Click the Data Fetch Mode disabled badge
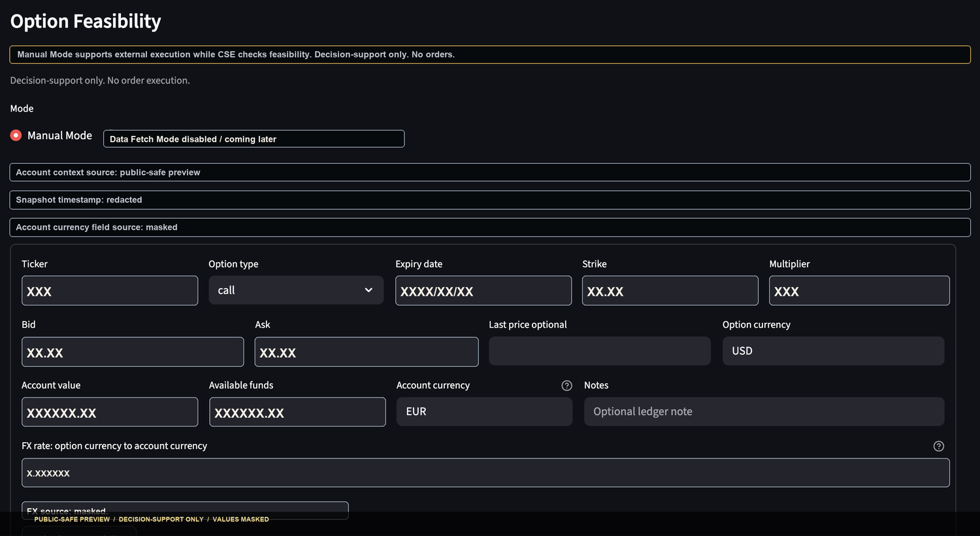The width and height of the screenshot is (980, 536). [x=253, y=138]
